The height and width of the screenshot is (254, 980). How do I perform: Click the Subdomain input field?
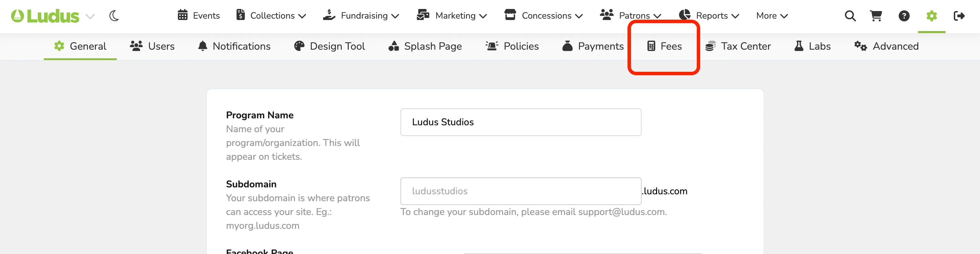click(520, 191)
